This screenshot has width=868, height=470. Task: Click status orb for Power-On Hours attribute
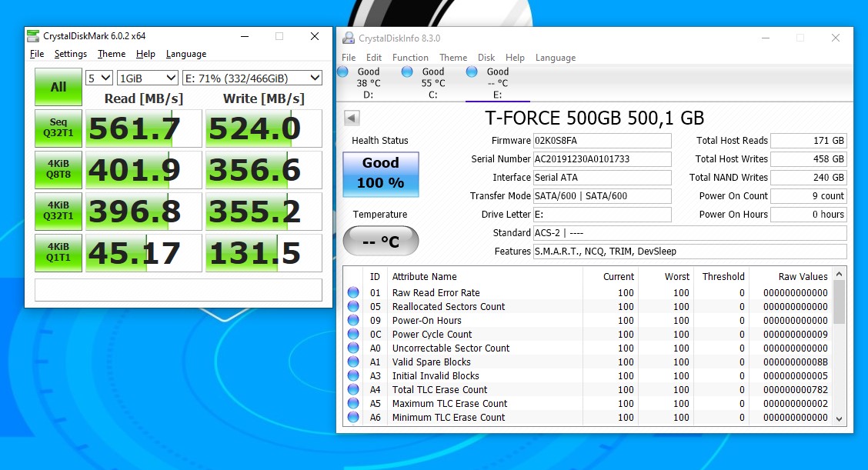(x=353, y=320)
